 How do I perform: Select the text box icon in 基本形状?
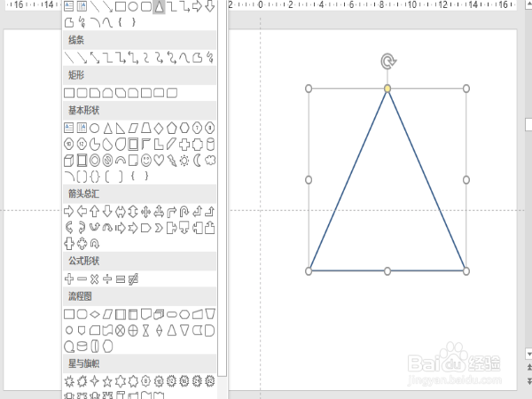pos(69,129)
